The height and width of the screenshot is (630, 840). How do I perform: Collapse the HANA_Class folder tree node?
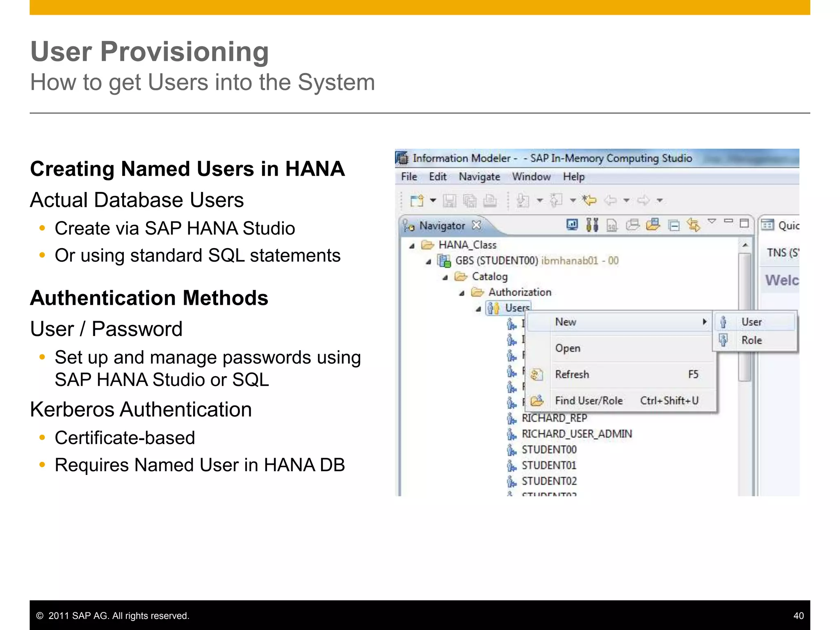[412, 246]
